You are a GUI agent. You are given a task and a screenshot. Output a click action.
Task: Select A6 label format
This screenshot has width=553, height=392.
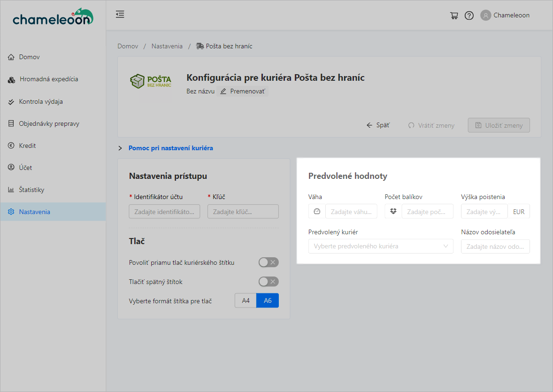[268, 300]
